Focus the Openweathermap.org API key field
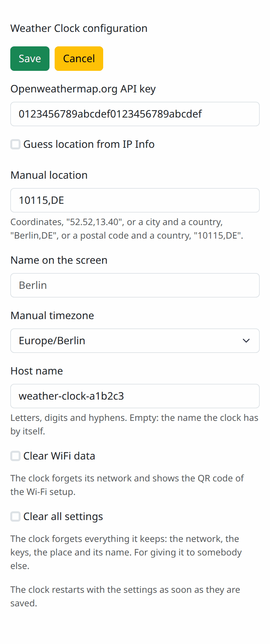The image size is (270, 644). [135, 114]
